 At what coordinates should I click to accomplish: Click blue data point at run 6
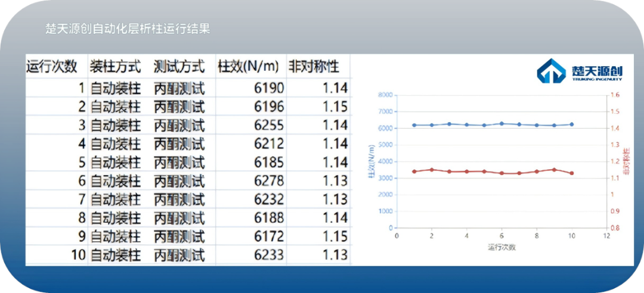pos(501,123)
